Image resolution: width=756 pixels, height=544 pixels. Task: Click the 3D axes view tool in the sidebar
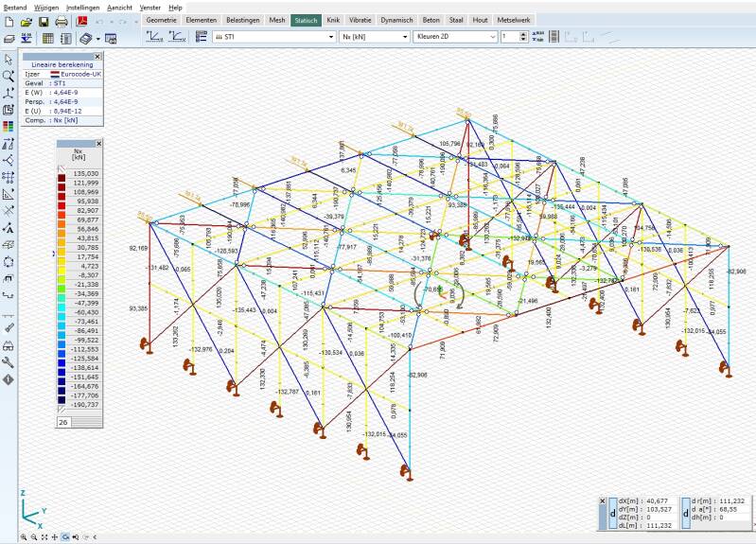9,93
